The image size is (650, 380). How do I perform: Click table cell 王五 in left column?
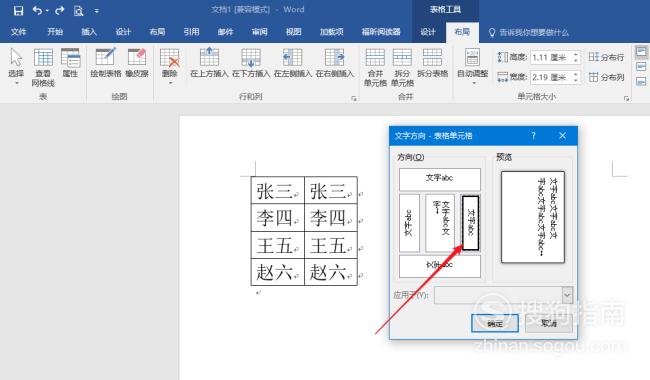[x=277, y=245]
